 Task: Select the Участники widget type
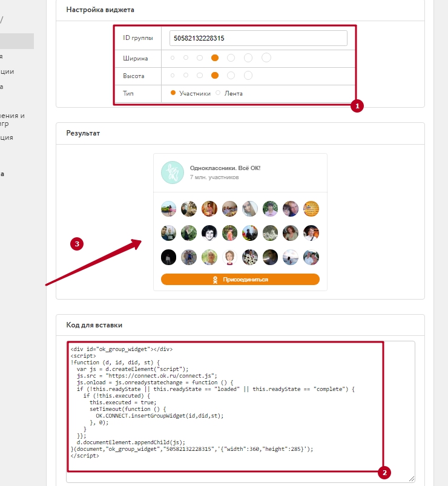[173, 93]
